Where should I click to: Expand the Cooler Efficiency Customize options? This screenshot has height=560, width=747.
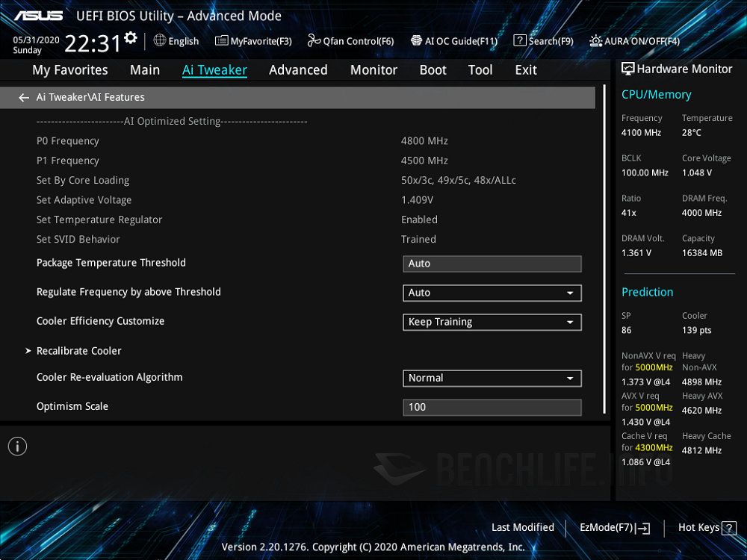[x=492, y=322]
